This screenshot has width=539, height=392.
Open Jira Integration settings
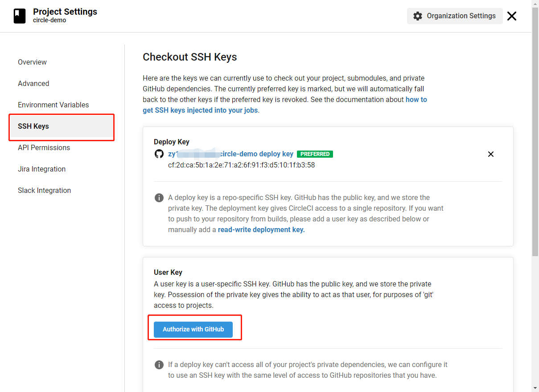(x=41, y=169)
